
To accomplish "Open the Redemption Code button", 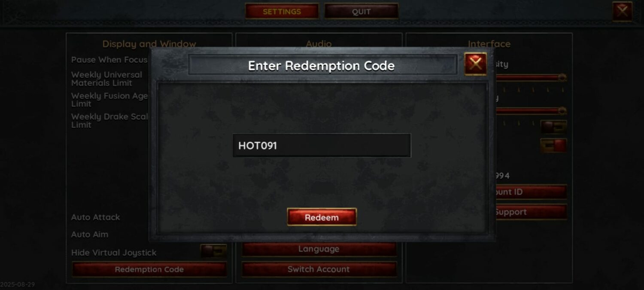I will coord(149,269).
